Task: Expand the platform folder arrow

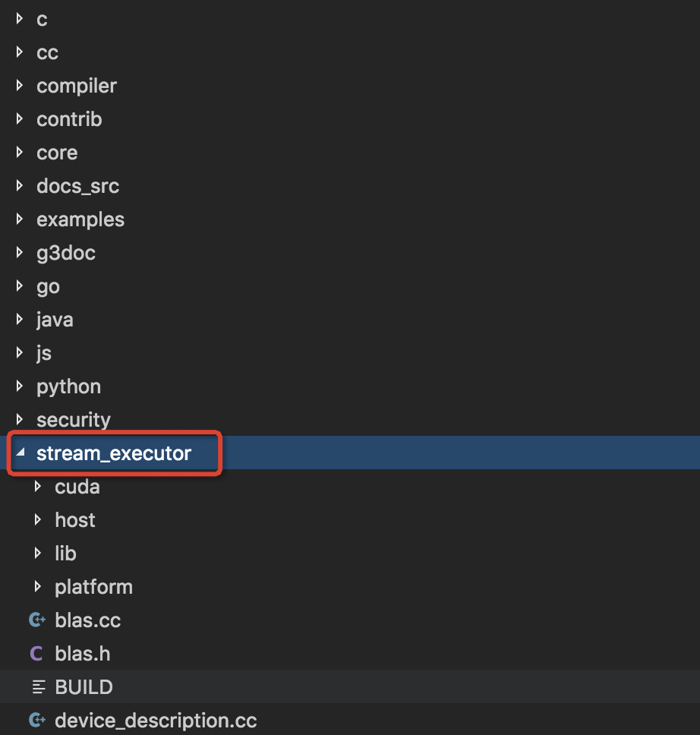Action: point(38,587)
